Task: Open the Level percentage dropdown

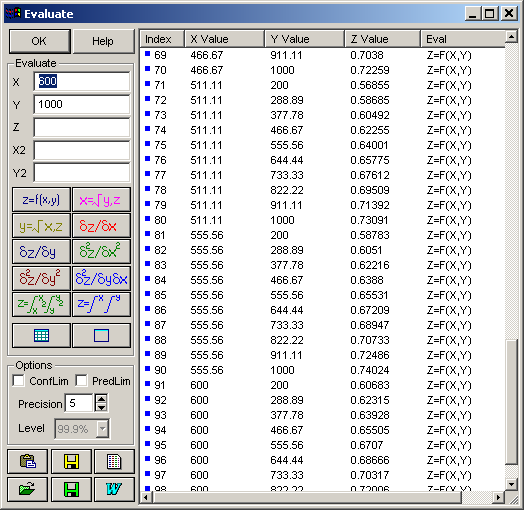Action: [103, 428]
